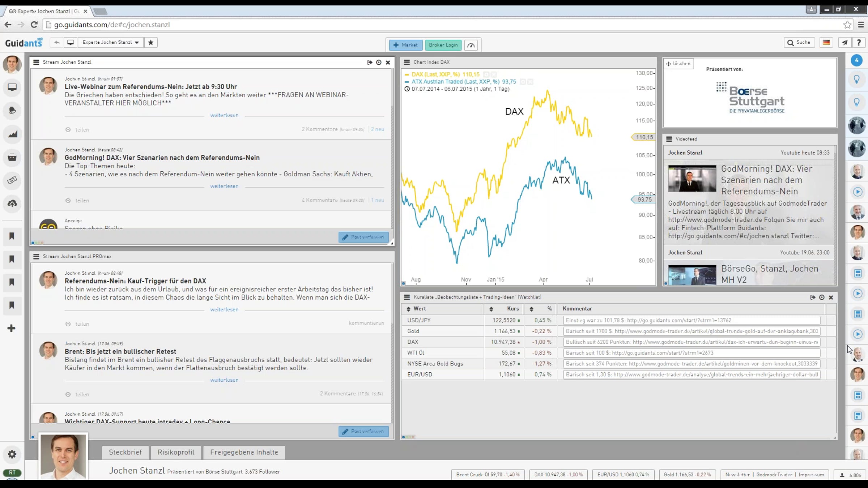Open the area chart icon in left sidebar

pos(12,134)
